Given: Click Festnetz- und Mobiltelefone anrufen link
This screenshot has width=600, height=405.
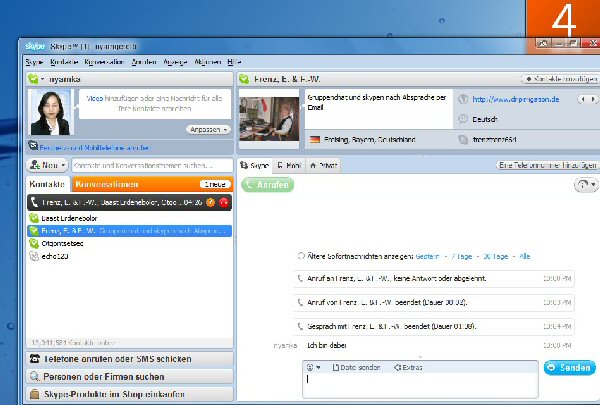Looking at the screenshot, I should 94,147.
